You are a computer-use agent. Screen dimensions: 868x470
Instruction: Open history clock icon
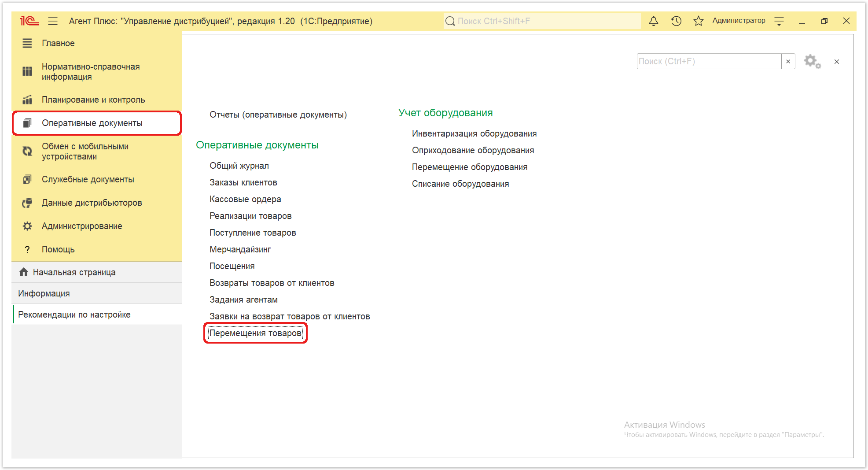[x=676, y=21]
